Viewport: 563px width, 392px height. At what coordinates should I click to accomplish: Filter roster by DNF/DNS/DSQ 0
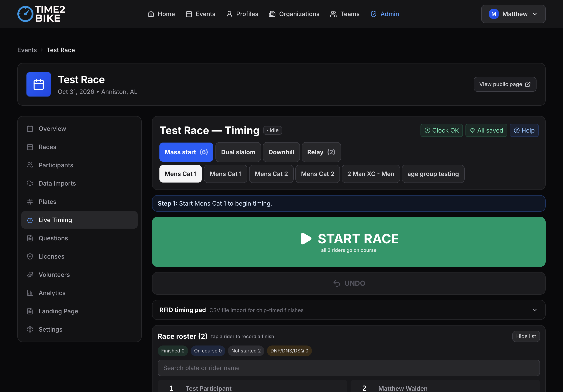click(x=289, y=350)
